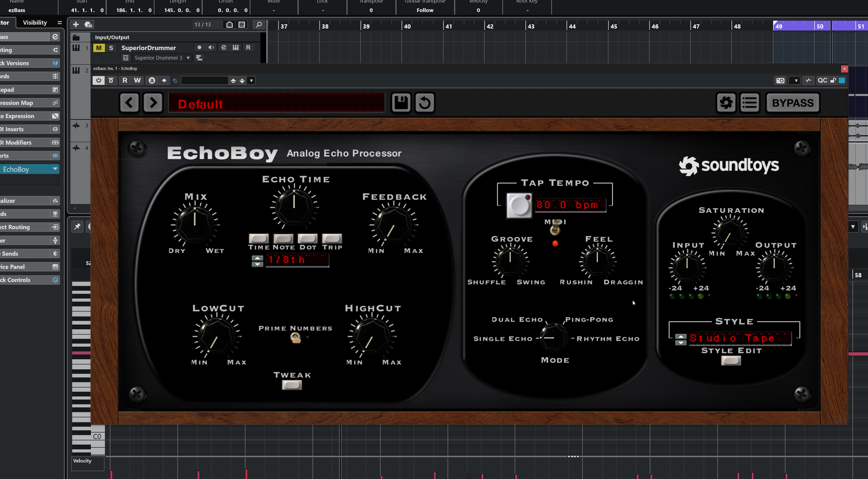Click the add track plus icon

tap(76, 25)
